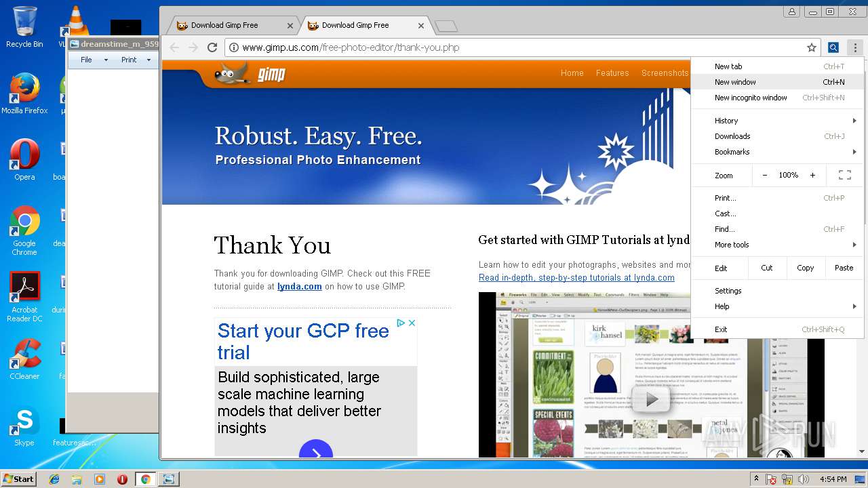Click the browser back arrow

(x=174, y=47)
